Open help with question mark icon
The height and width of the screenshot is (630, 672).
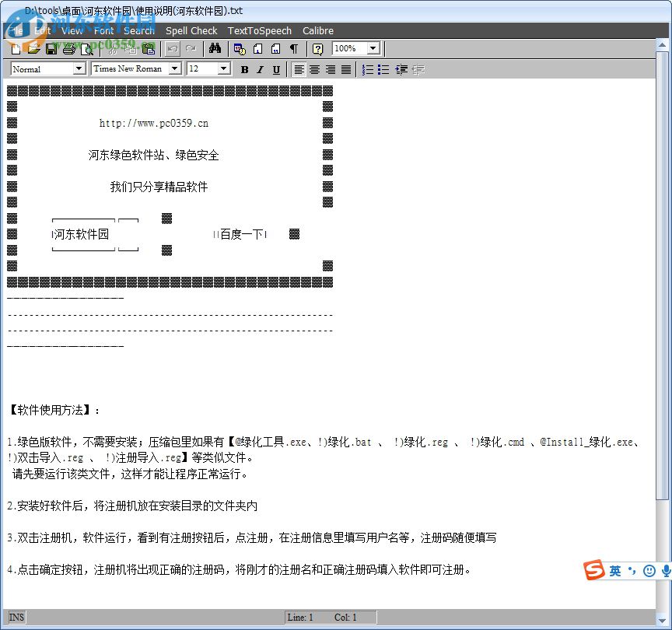click(317, 49)
